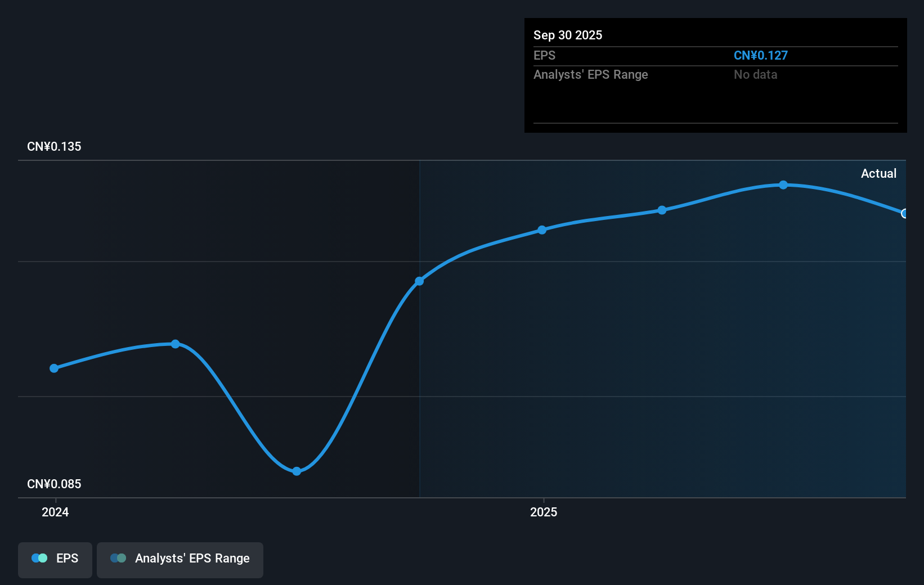Select the first 2024 EPS data point
Image resolution: width=924 pixels, height=585 pixels.
pos(53,368)
